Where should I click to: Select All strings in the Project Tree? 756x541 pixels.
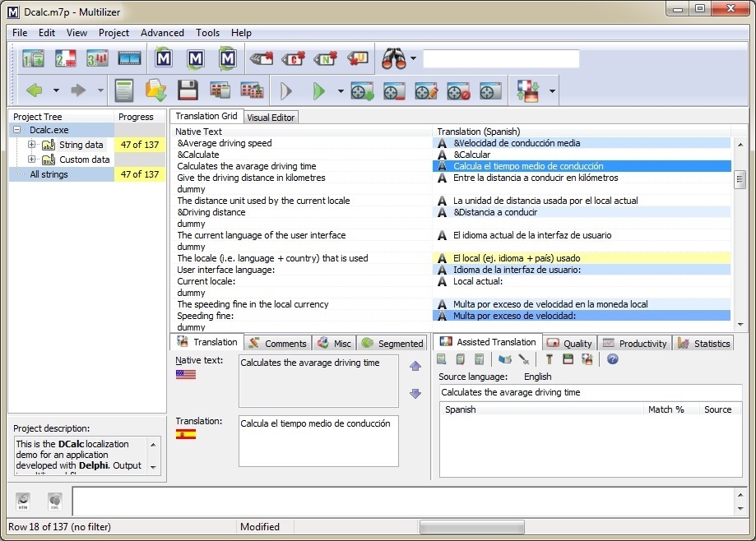(49, 174)
